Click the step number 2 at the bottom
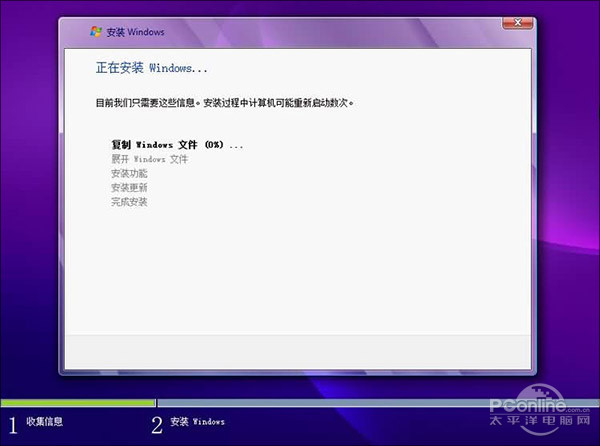 [157, 423]
